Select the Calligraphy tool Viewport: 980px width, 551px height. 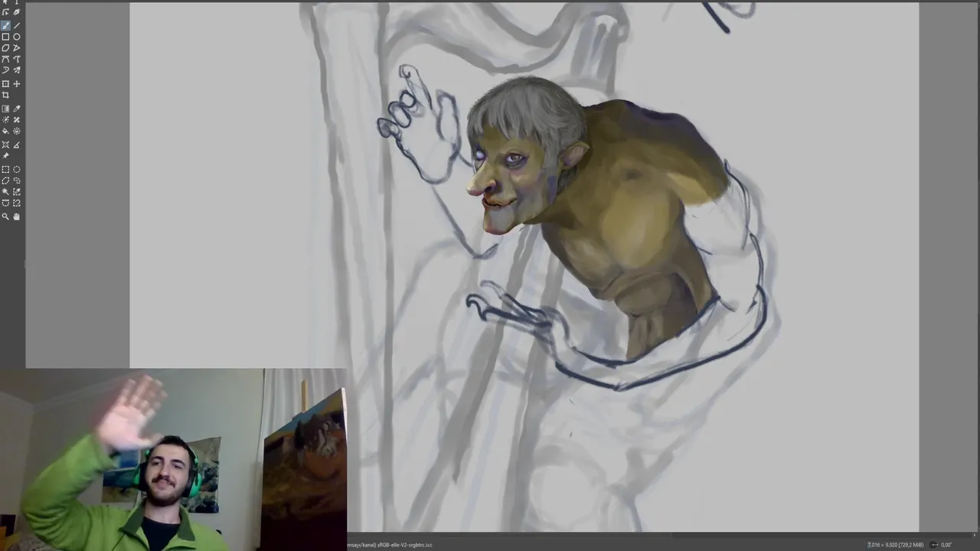(x=17, y=12)
